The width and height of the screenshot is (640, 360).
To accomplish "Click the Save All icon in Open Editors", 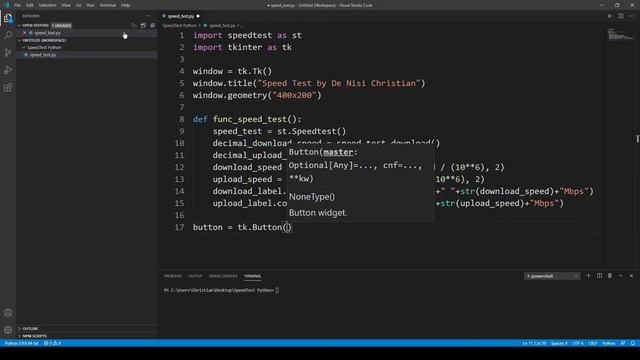I will point(143,25).
